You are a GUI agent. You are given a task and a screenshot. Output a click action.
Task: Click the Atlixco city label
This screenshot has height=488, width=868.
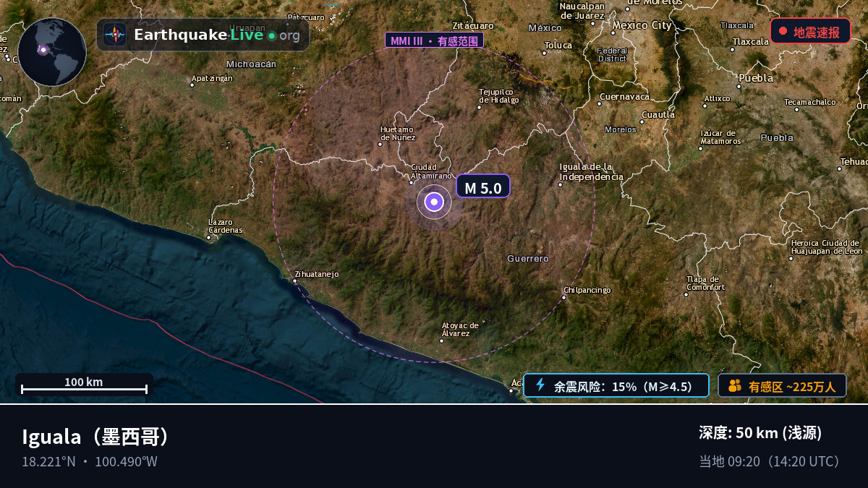point(718,98)
